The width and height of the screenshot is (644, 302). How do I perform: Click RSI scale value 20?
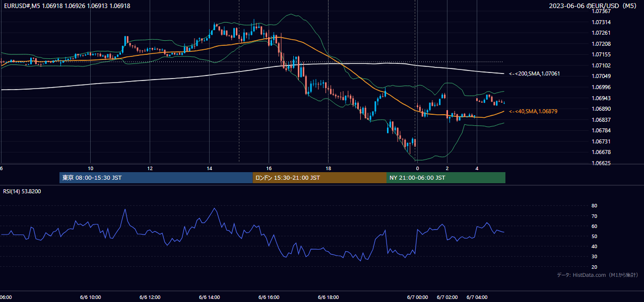594,267
